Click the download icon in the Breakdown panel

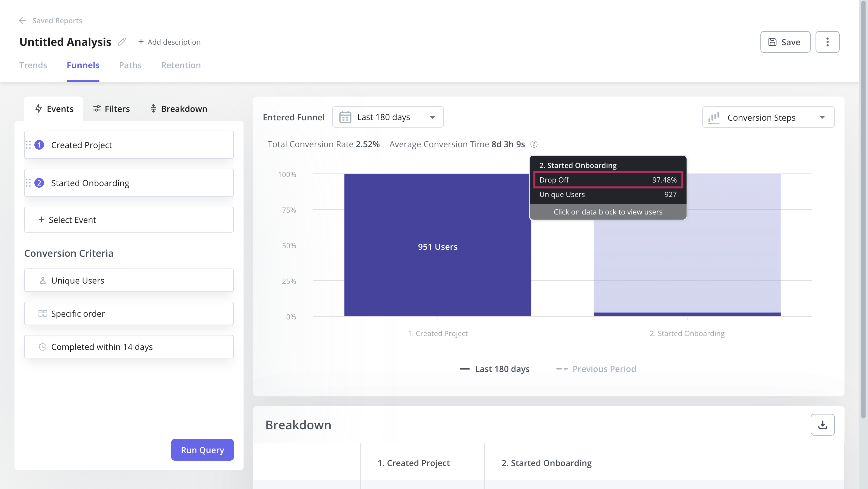click(823, 424)
